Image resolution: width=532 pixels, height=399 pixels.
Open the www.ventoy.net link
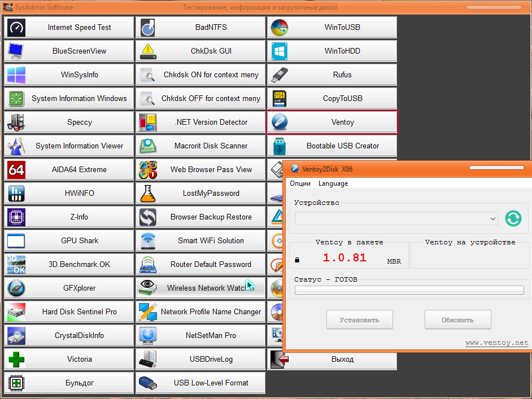(496, 343)
